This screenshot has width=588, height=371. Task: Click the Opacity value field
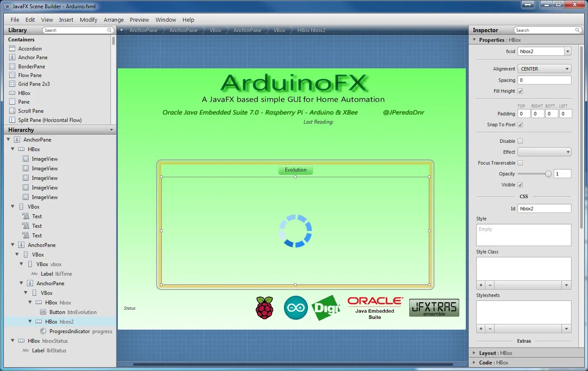point(562,174)
